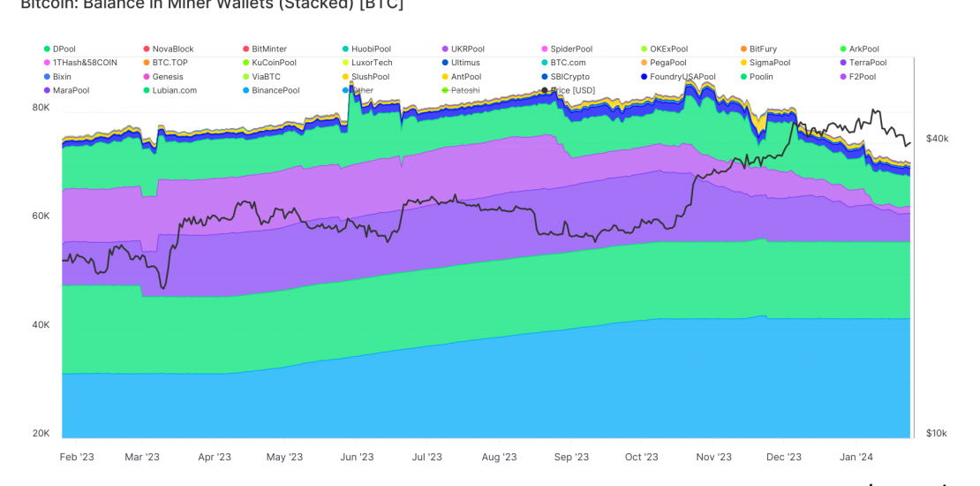This screenshot has width=980, height=486.
Task: Toggle the BTC.com legend entry
Action: pos(568,63)
